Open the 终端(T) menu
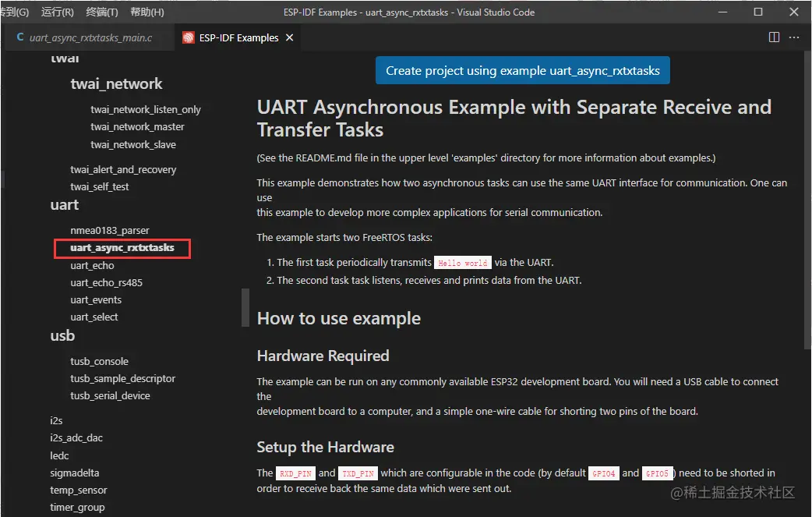This screenshot has height=517, width=812. click(102, 12)
